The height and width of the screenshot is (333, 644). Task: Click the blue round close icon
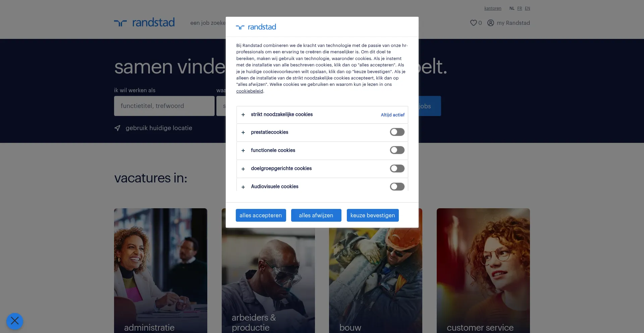15,321
